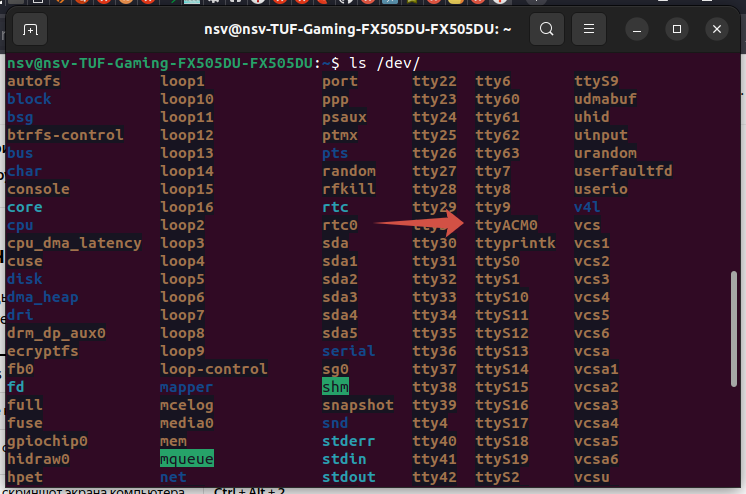Click the serial directory entry
746x494 pixels.
(349, 351)
